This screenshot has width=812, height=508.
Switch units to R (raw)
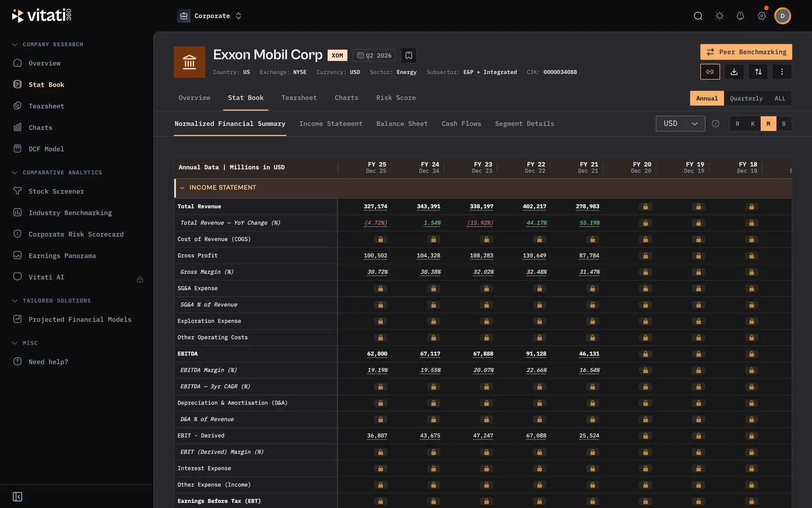pyautogui.click(x=738, y=124)
